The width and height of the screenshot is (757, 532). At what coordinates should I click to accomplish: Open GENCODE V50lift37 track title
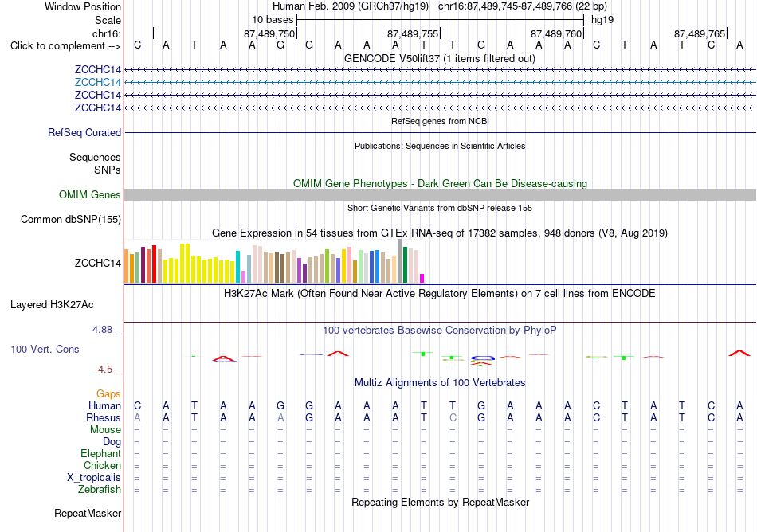click(440, 59)
